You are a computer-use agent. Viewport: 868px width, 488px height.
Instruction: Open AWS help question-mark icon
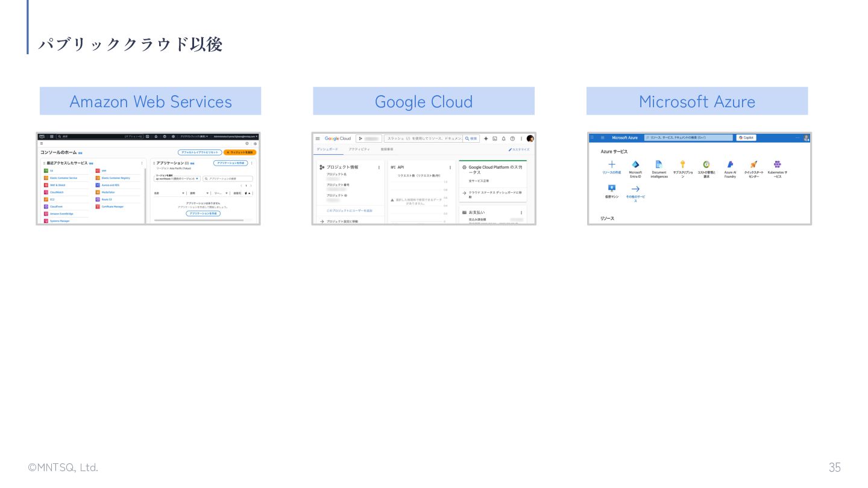[x=165, y=137]
